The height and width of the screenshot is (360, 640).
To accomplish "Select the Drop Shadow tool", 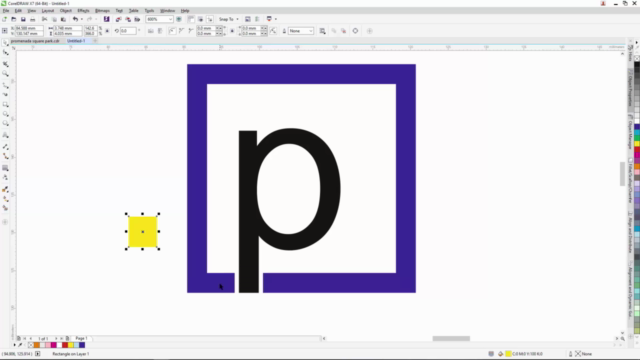I will [5, 168].
